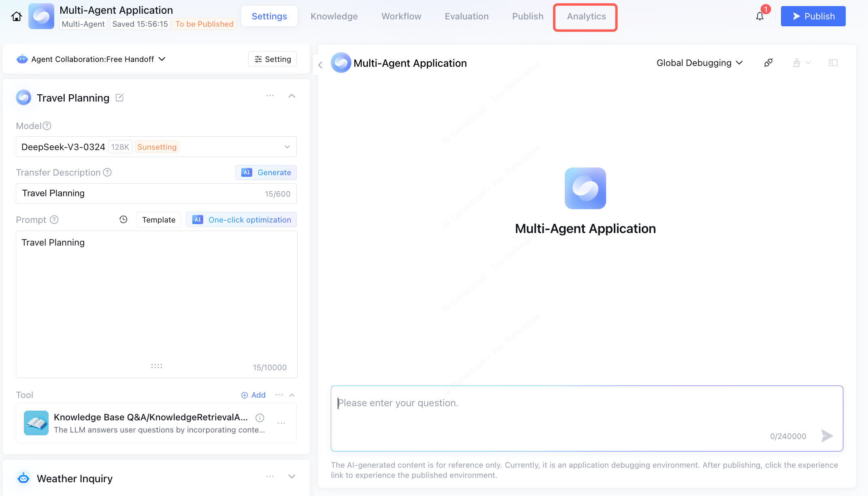This screenshot has height=496, width=868.
Task: Open the DeepSeek-V3-0324 model dropdown
Action: pos(287,147)
